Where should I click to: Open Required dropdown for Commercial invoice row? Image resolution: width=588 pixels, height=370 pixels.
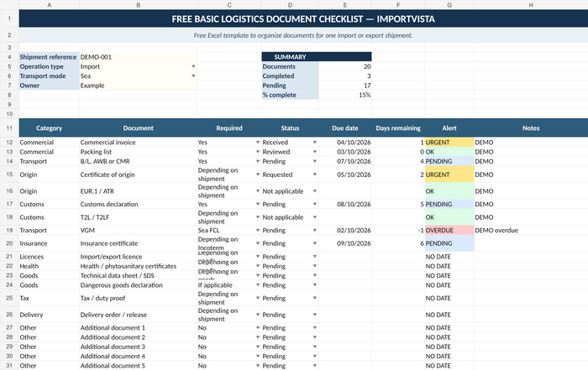tap(258, 143)
